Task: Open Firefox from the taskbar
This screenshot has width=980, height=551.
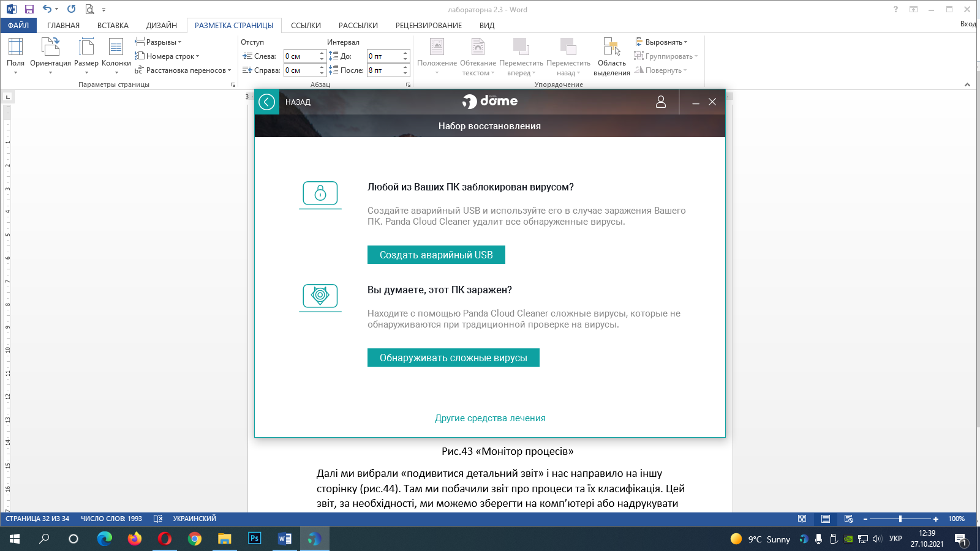Action: [135, 539]
